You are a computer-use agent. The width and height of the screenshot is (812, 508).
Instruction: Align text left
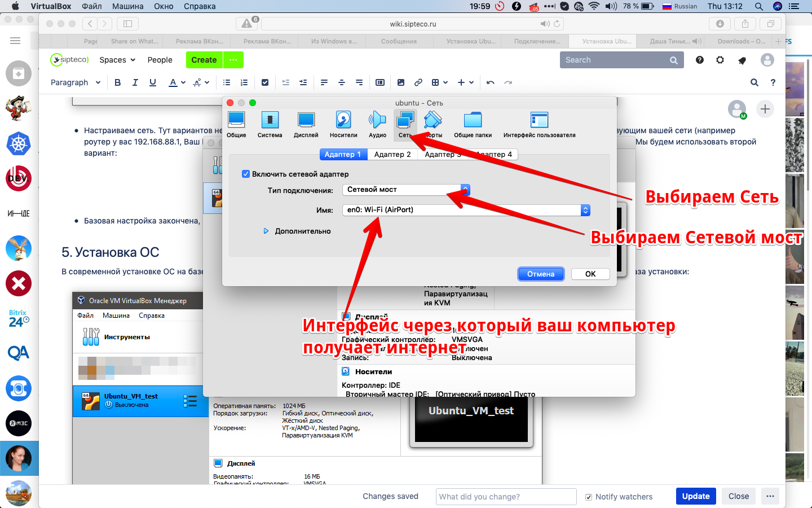324,82
